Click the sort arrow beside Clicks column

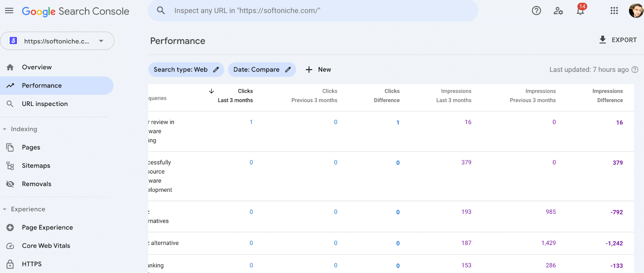(x=211, y=91)
